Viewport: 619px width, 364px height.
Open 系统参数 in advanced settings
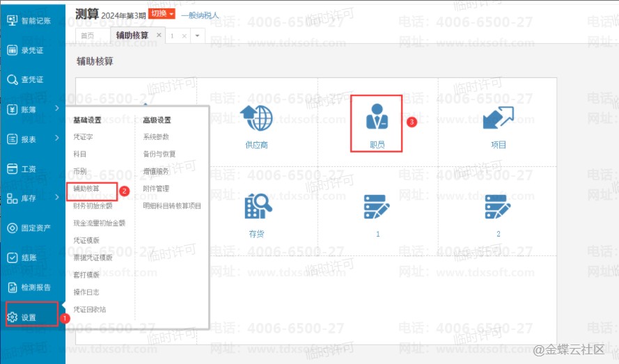[x=156, y=137]
